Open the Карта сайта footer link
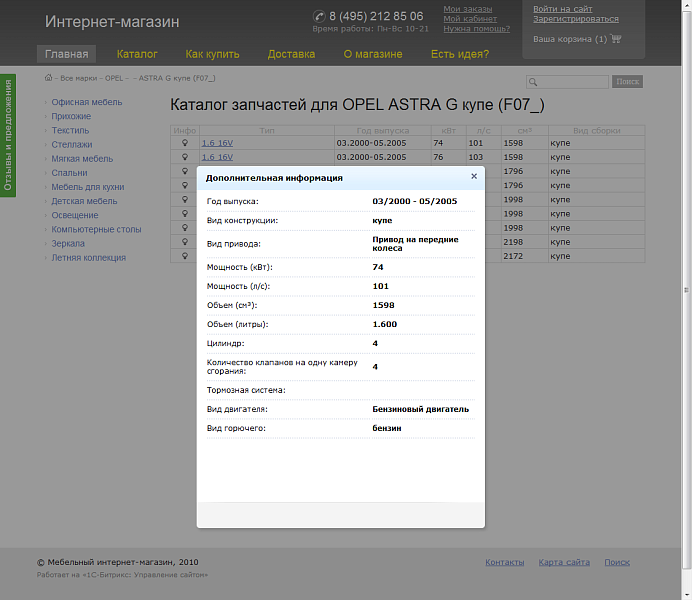 coord(563,562)
